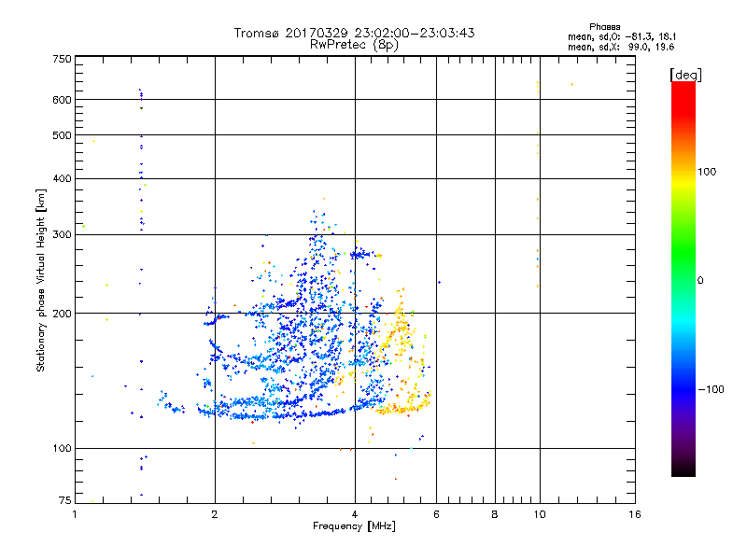Click the 'mean, sd,X: 99.0, 19.6' line

click(621, 47)
